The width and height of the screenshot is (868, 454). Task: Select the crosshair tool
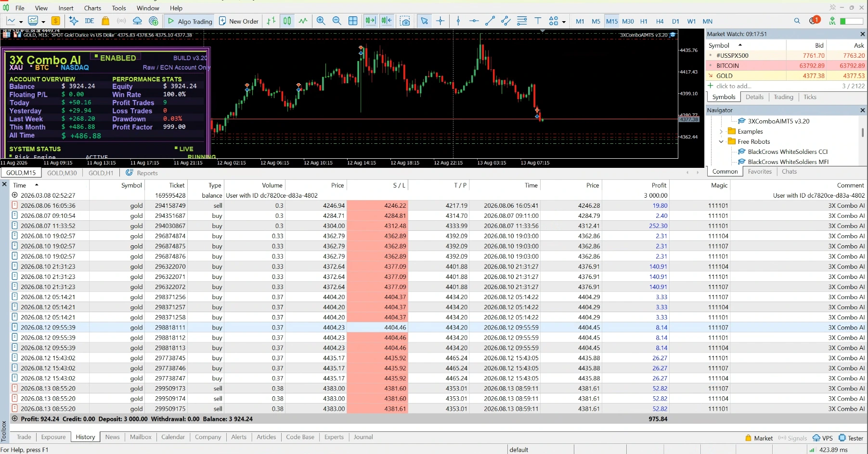pos(440,21)
